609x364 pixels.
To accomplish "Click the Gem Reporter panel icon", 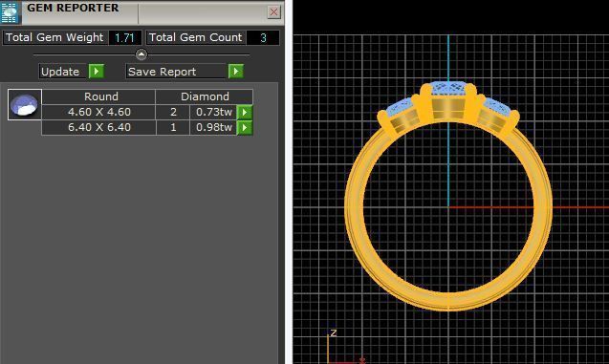I will pos(10,12).
